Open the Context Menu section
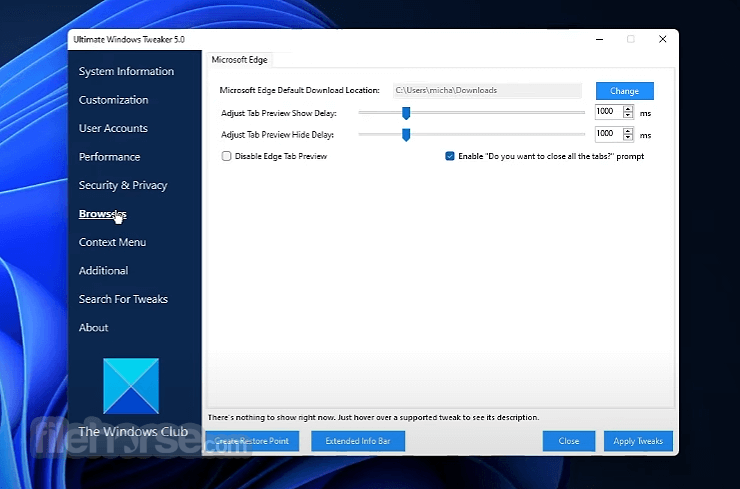740x489 pixels. (112, 242)
